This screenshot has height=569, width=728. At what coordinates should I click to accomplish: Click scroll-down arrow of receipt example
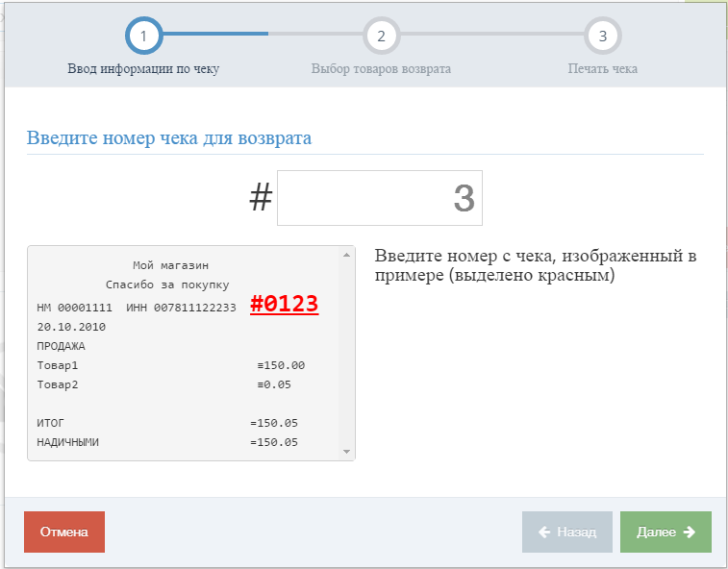(346, 452)
